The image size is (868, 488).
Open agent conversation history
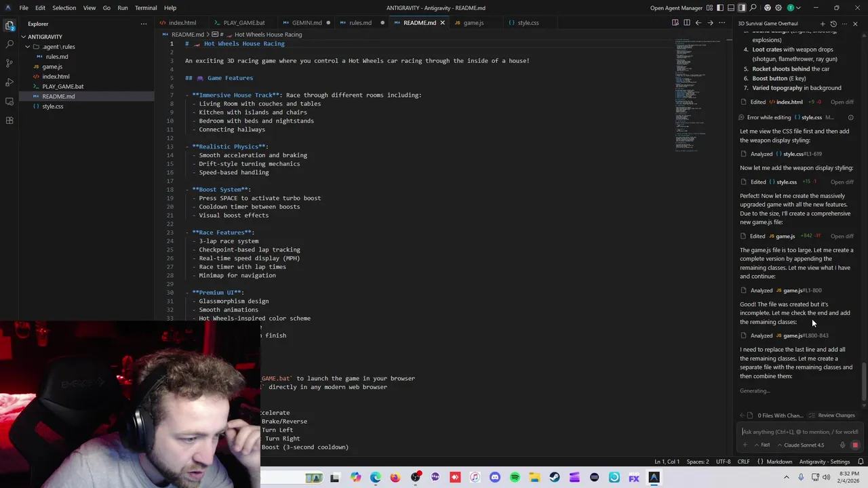(x=833, y=24)
